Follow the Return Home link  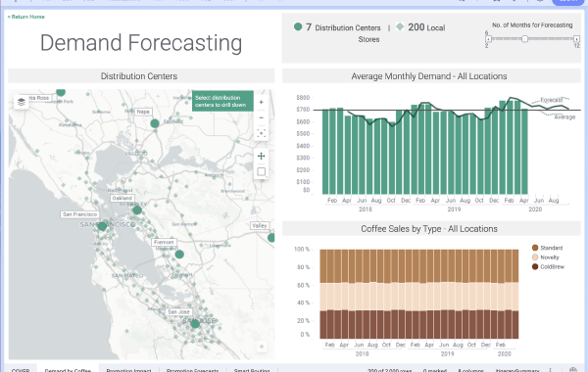25,17
